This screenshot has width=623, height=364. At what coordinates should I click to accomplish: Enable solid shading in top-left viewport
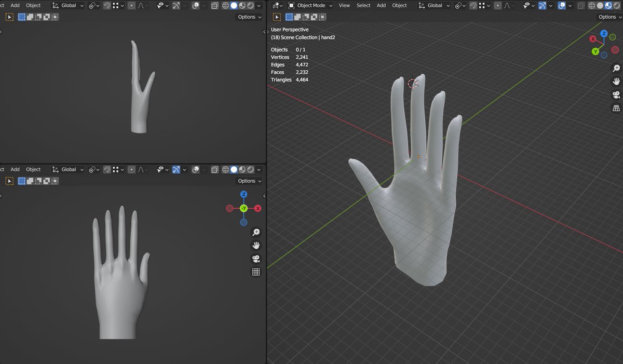[x=234, y=5]
